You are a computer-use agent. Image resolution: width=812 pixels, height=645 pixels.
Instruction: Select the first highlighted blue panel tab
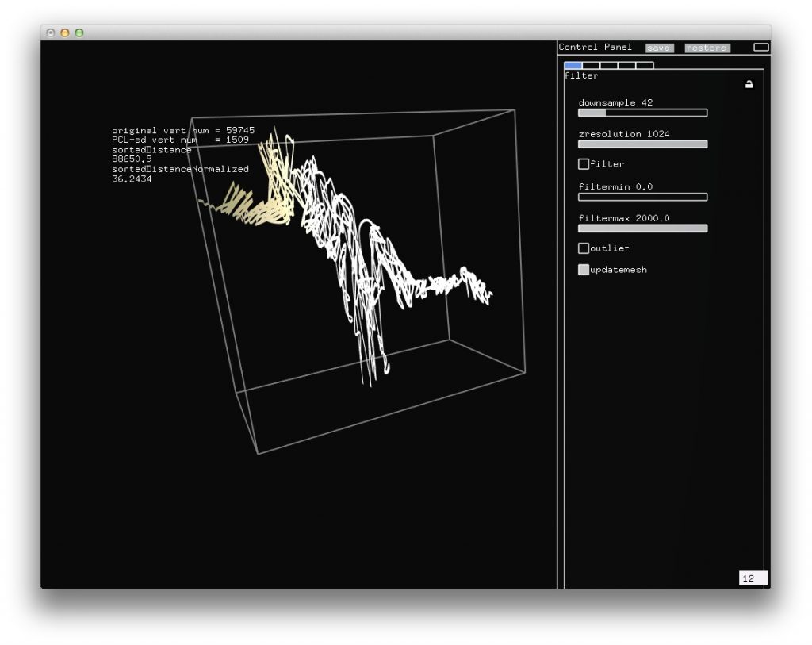(x=573, y=66)
